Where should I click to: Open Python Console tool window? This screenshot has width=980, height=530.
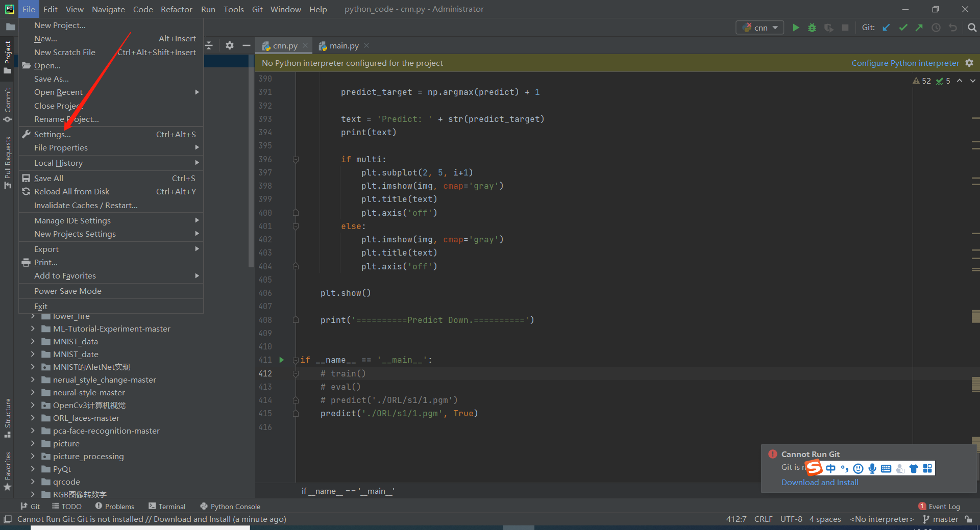[230, 507]
